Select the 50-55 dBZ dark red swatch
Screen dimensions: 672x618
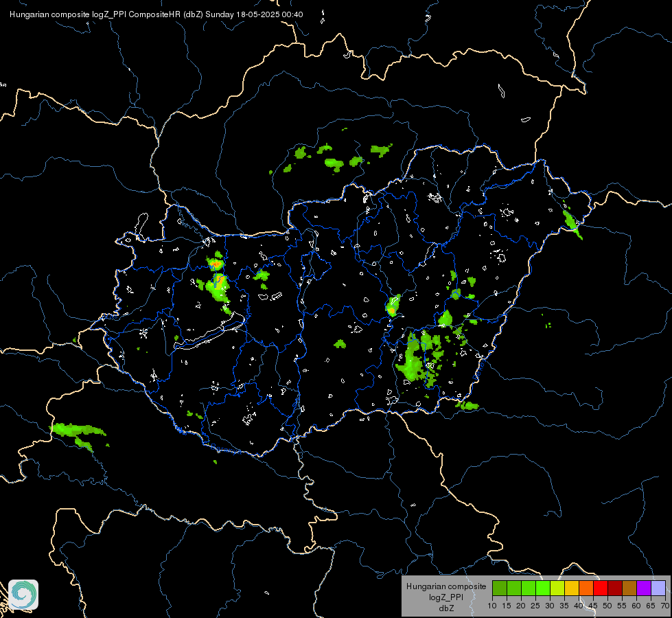click(x=616, y=588)
